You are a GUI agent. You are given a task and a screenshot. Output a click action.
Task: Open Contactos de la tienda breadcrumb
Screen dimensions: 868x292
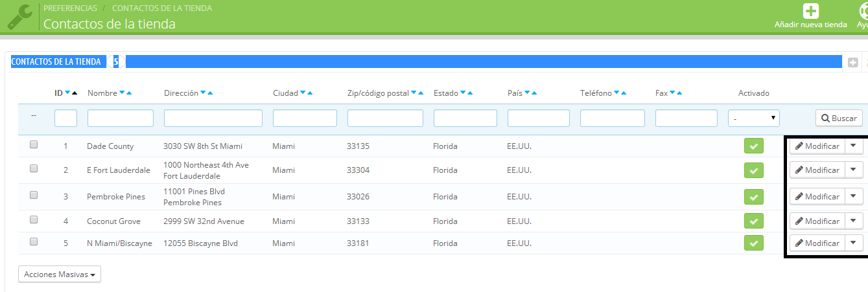pos(161,8)
